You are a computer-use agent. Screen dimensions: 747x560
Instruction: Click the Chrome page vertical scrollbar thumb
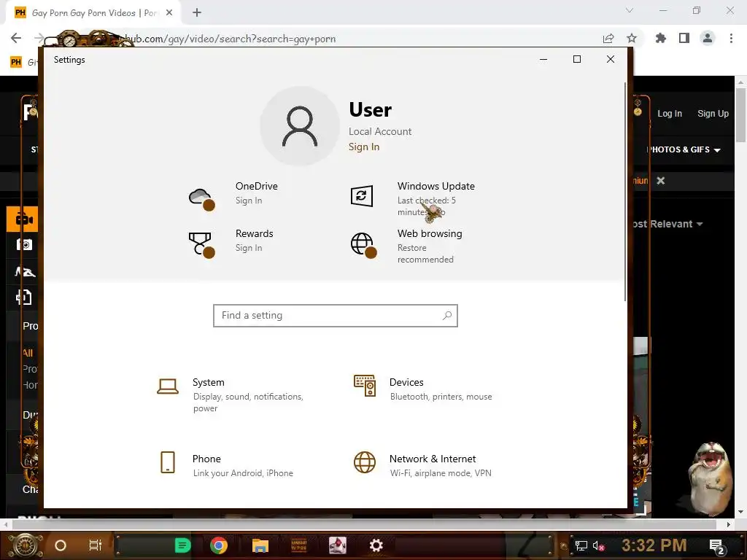tap(740, 114)
